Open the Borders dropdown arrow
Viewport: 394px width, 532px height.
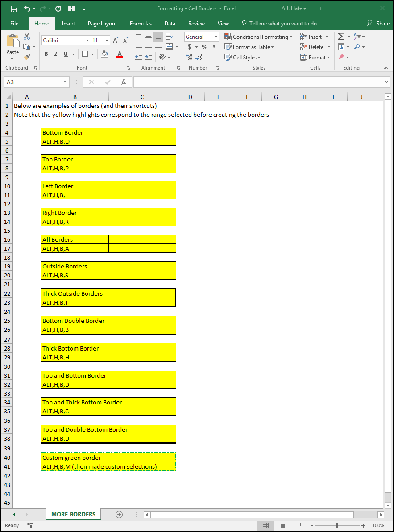(93, 54)
